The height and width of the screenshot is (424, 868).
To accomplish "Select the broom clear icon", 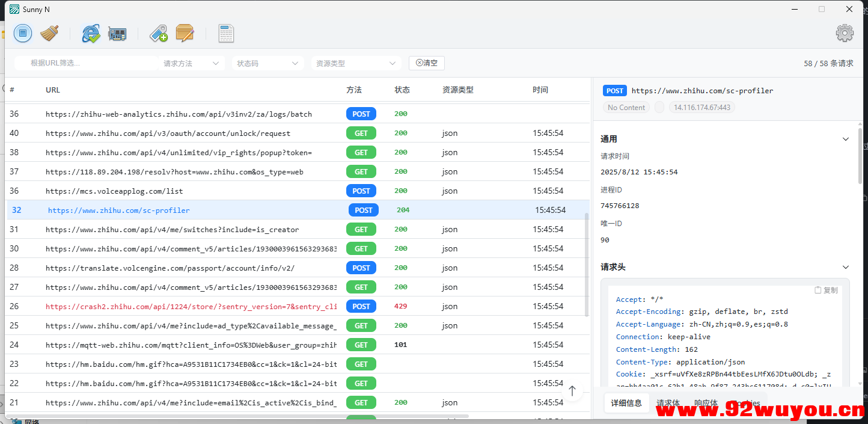I will (x=49, y=33).
